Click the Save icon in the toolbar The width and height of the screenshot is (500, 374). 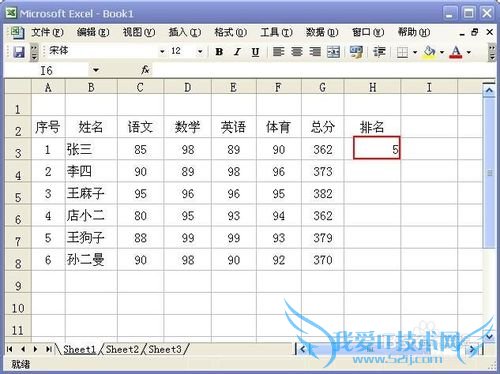[19, 52]
